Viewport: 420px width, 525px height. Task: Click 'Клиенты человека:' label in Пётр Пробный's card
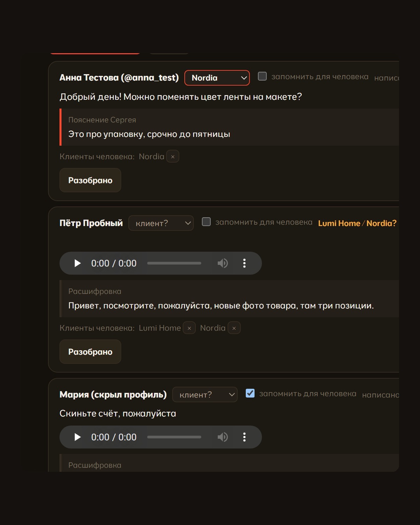pos(97,328)
